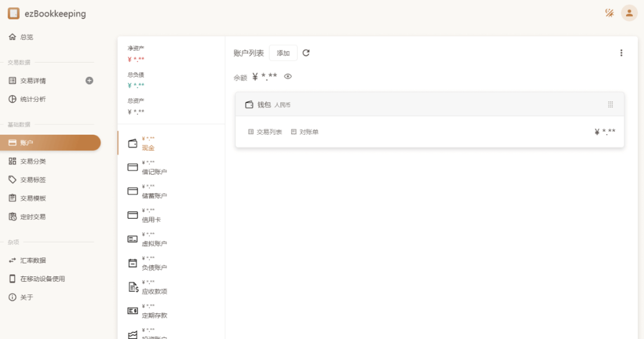The image size is (644, 339).
Task: Toggle balance visibility eye icon
Action: [288, 76]
